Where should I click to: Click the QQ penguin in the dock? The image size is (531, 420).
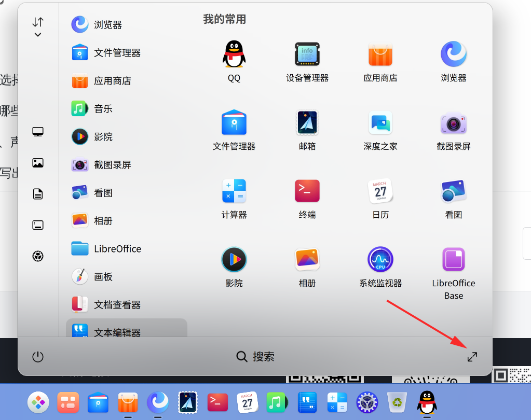(x=427, y=402)
